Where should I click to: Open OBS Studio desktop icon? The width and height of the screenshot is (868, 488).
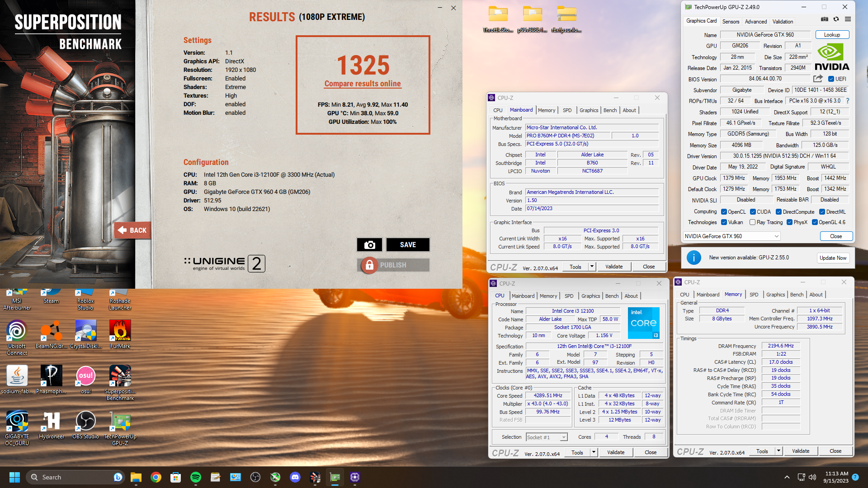[x=85, y=425]
